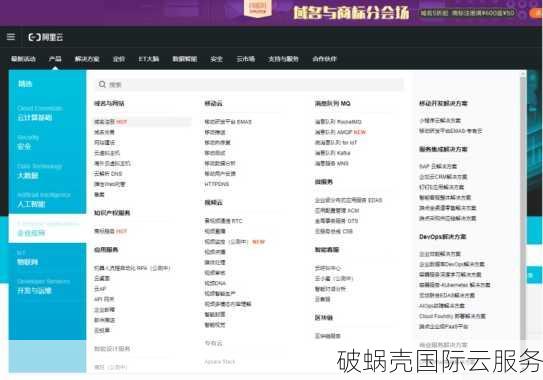Click the product menu vertical scrollbar
Screen dimensions: 543x380
523,208
